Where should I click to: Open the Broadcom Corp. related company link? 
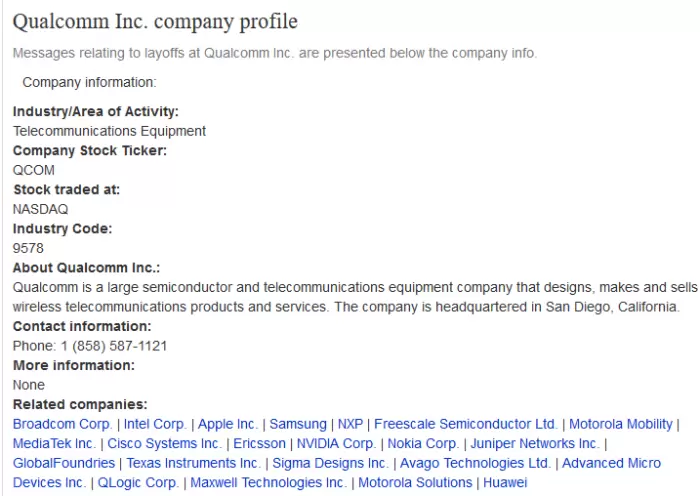tap(62, 424)
